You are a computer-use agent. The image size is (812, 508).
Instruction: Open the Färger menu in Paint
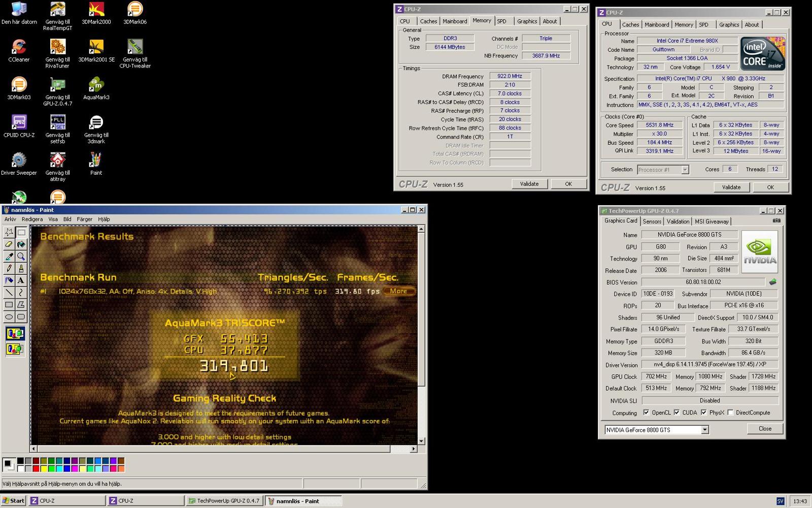pos(84,219)
